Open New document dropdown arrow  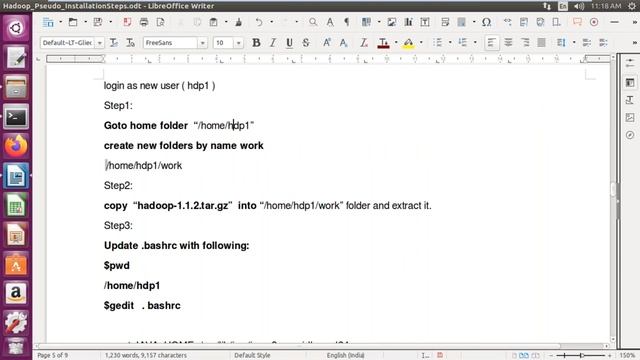[60, 22]
